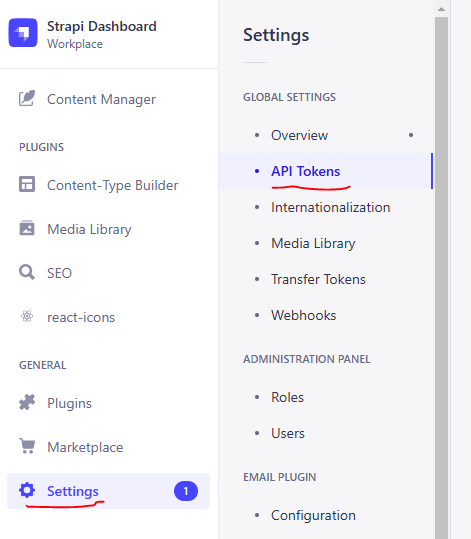The height and width of the screenshot is (539, 471).
Task: Click the Strapi logo icon
Action: 23,33
